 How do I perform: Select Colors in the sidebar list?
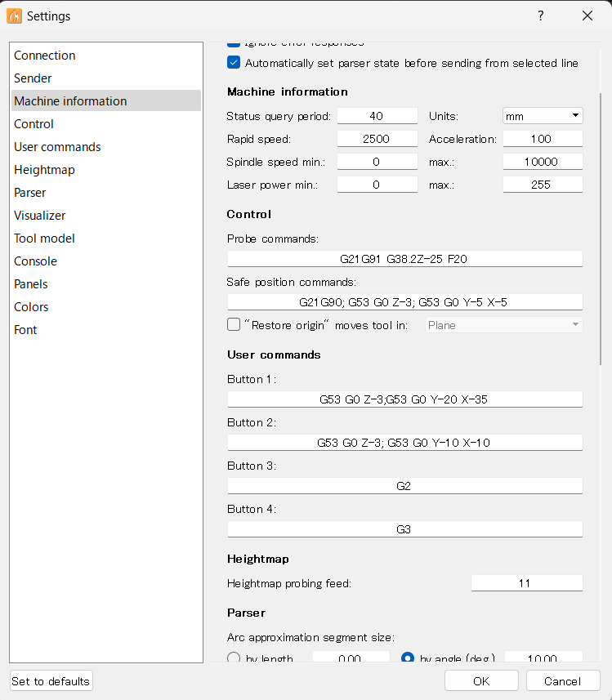pos(31,307)
